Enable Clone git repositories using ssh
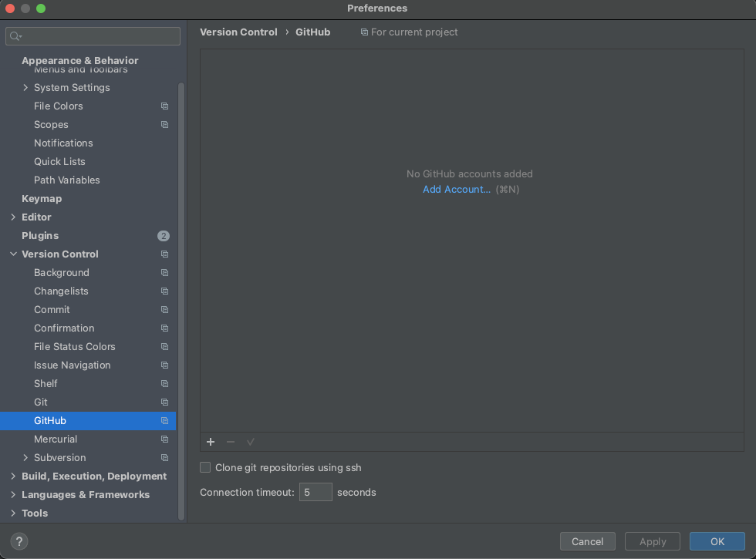This screenshot has width=756, height=559. point(205,467)
